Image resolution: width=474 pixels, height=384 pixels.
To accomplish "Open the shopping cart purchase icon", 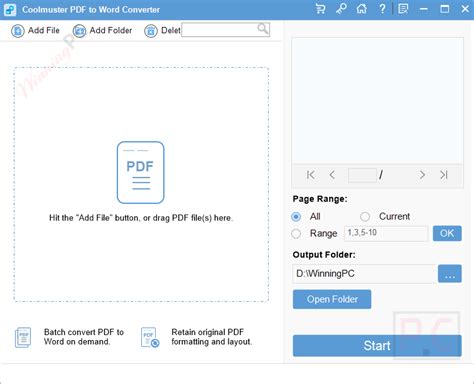I will (x=320, y=9).
